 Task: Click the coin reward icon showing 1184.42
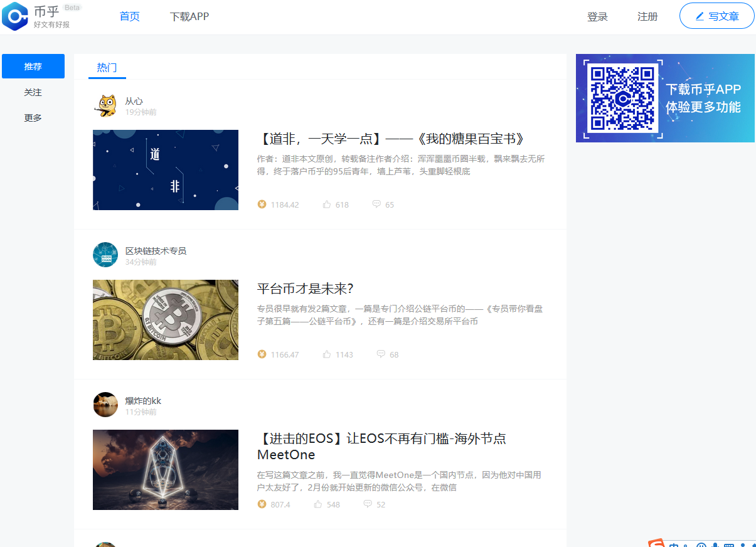(x=262, y=204)
